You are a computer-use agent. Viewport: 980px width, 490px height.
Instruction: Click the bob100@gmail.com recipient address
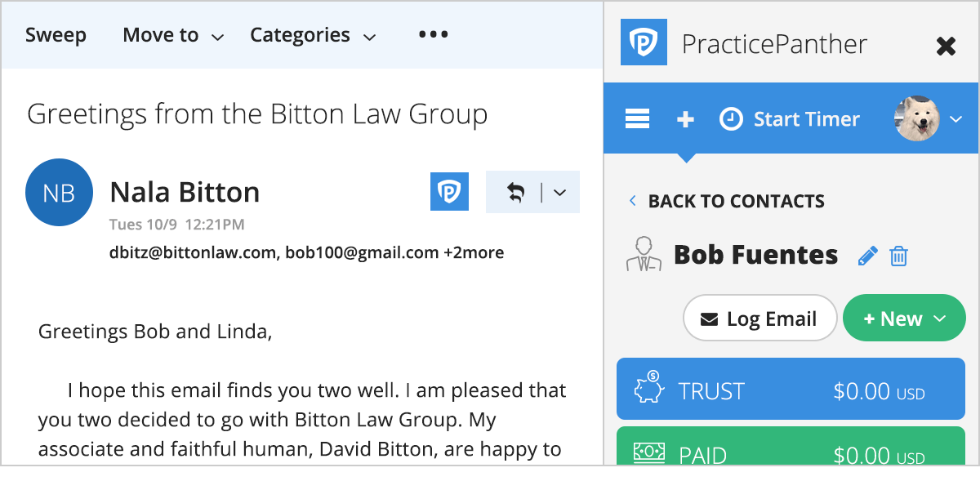(362, 252)
